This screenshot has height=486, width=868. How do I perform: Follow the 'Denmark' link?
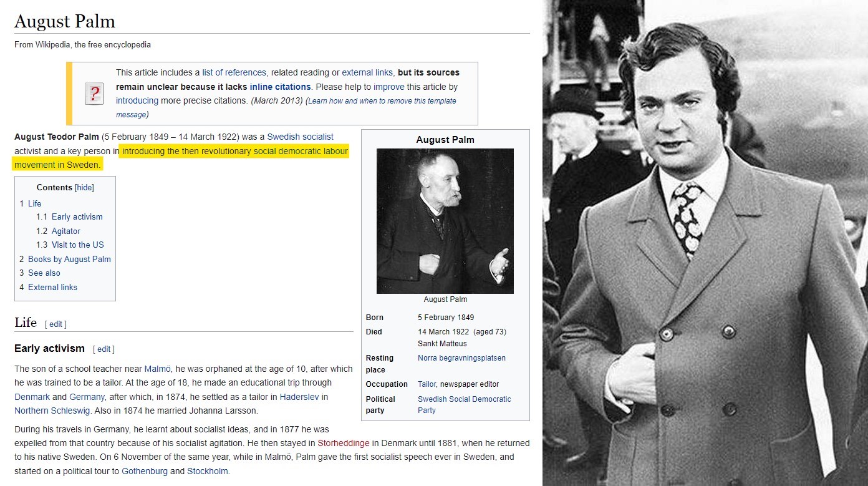32,397
